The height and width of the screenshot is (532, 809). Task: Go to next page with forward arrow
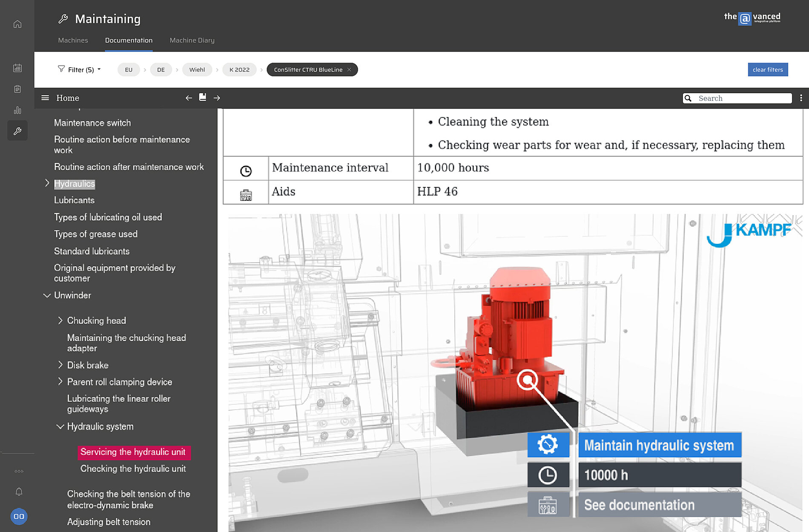pyautogui.click(x=217, y=98)
